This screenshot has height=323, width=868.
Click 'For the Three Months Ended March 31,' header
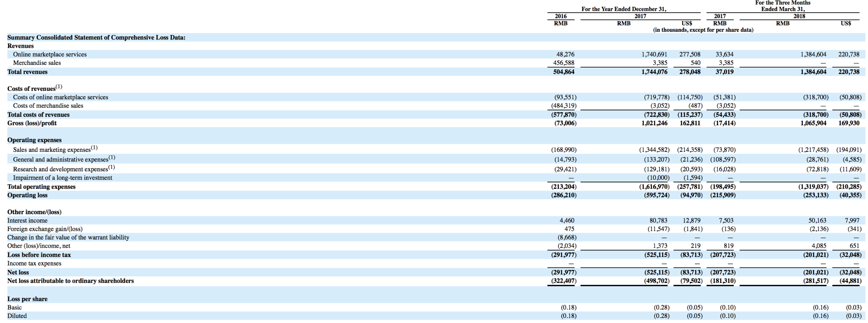783,6
